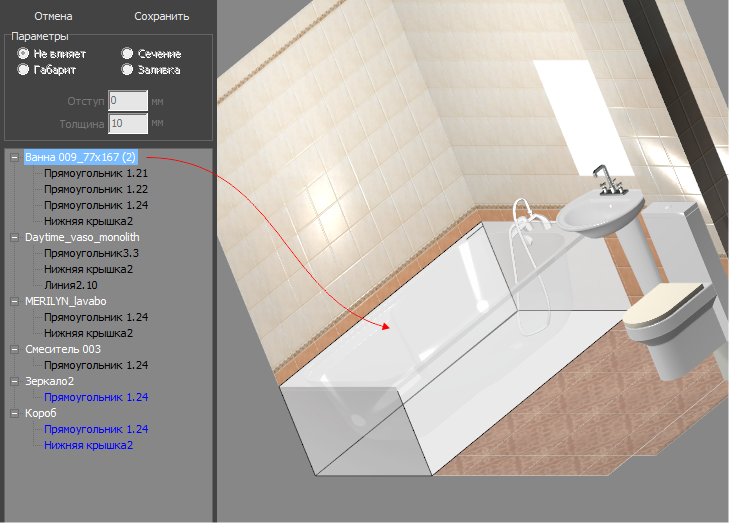Select Линия2.10 tree item
The image size is (729, 523).
(x=78, y=285)
